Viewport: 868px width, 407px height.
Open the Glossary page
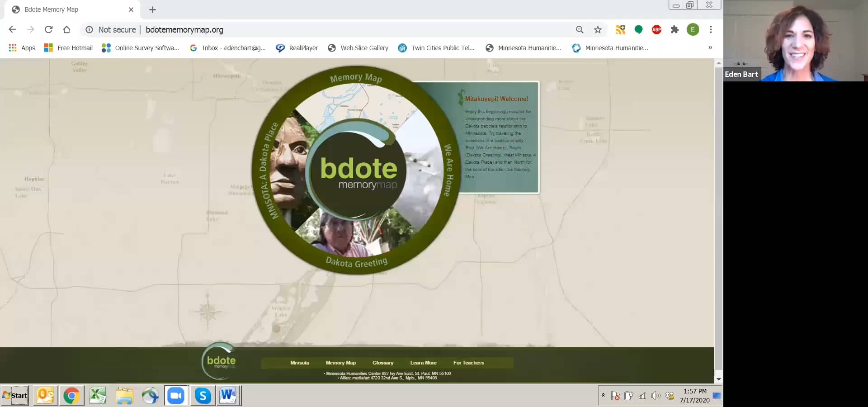click(x=382, y=362)
